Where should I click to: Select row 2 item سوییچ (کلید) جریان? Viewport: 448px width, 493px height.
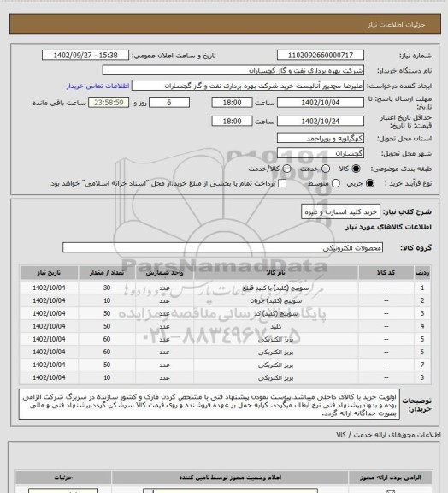click(x=276, y=301)
